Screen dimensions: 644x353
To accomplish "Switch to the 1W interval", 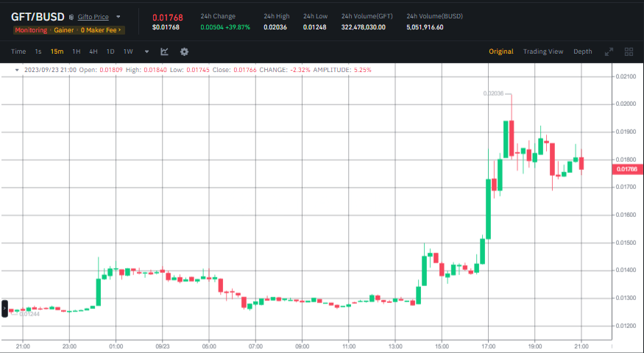I will pyautogui.click(x=128, y=51).
